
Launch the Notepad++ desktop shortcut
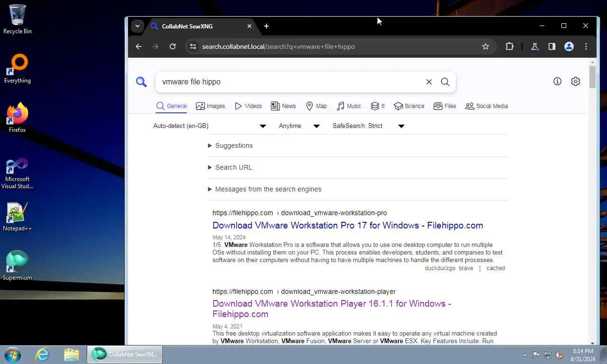[18, 217]
